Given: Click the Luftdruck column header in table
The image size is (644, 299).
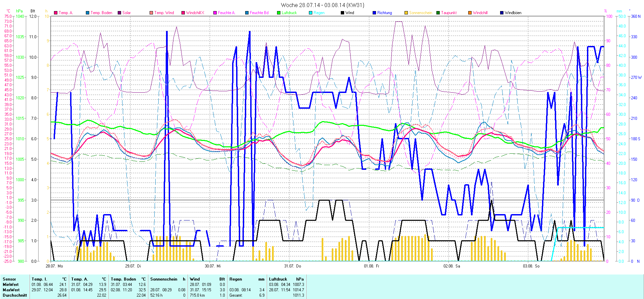Looking at the screenshot, I should point(278,279).
